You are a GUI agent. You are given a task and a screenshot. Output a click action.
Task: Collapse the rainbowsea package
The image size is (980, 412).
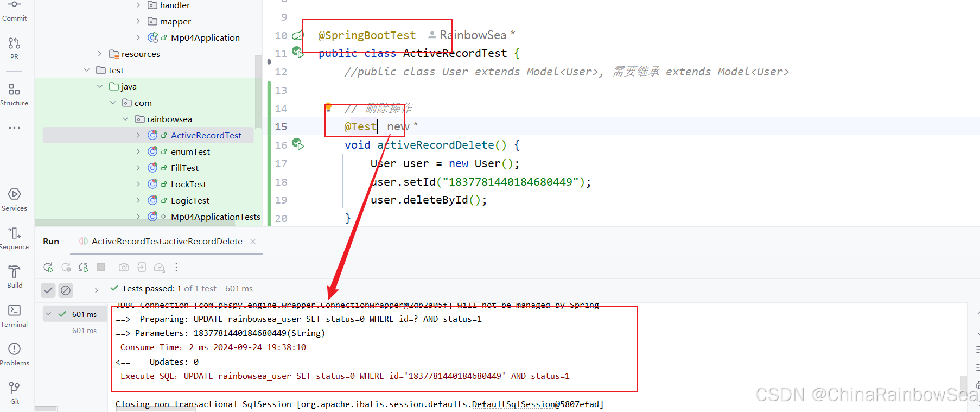[126, 119]
